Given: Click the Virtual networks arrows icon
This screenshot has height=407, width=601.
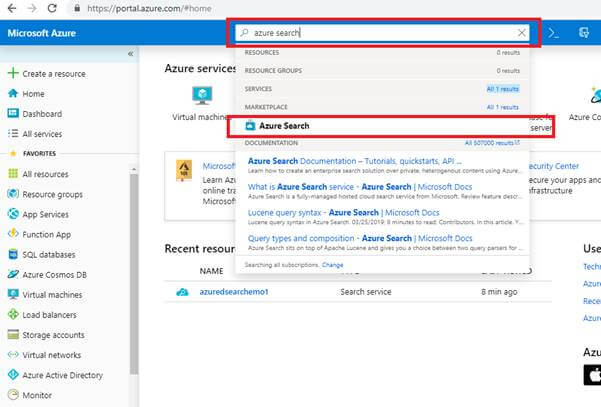Looking at the screenshot, I should pyautogui.click(x=13, y=354).
